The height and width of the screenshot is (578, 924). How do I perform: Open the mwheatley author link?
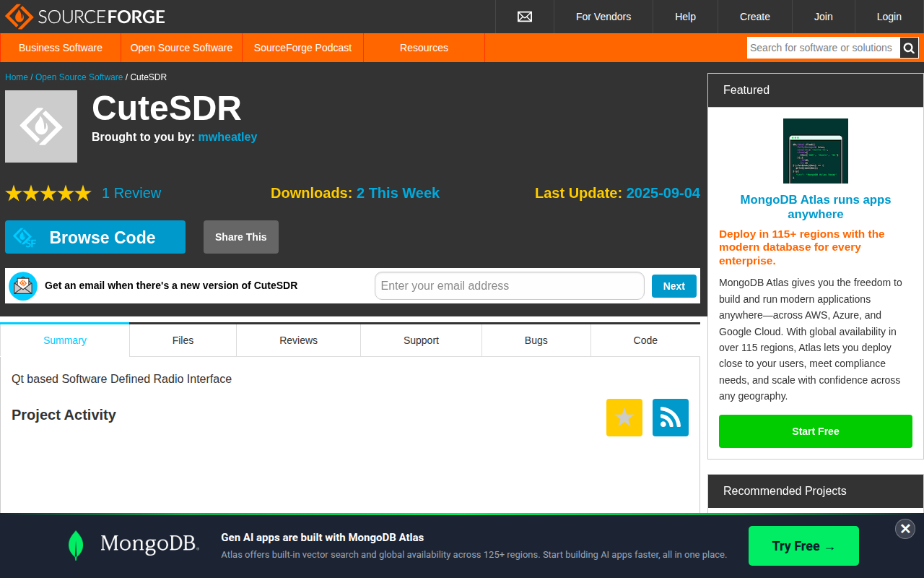point(227,137)
